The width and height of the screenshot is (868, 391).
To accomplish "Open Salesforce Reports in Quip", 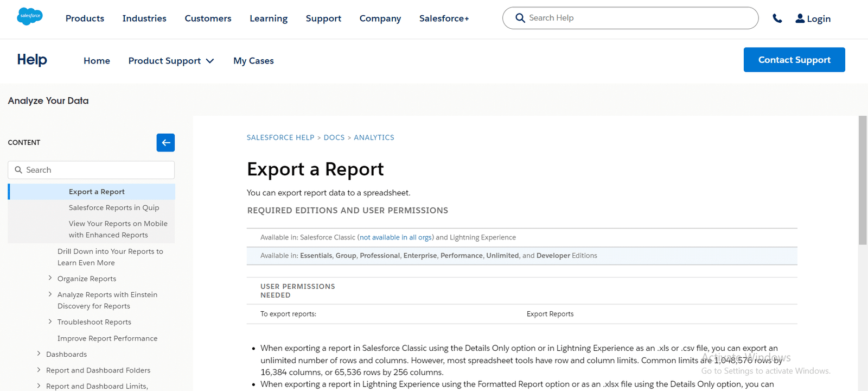I will point(114,207).
